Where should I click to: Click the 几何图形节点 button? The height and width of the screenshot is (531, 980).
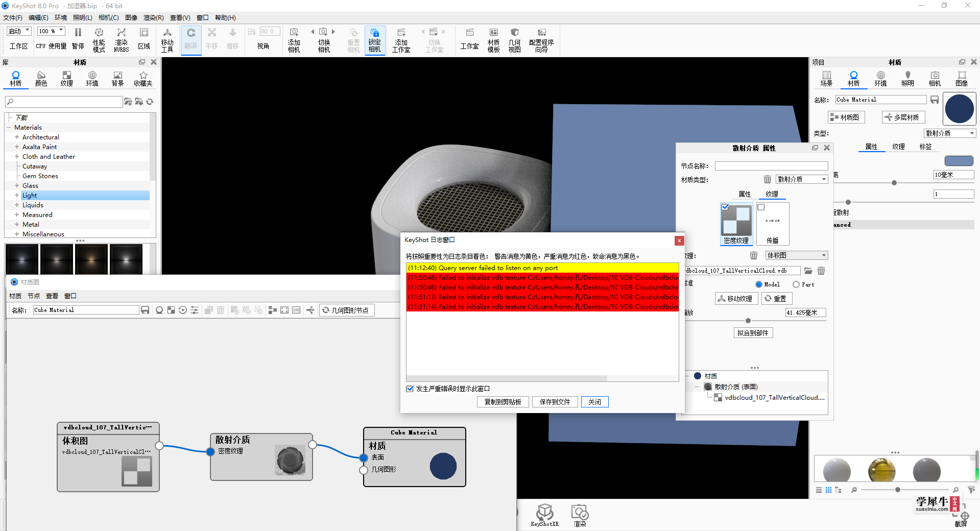(x=347, y=310)
